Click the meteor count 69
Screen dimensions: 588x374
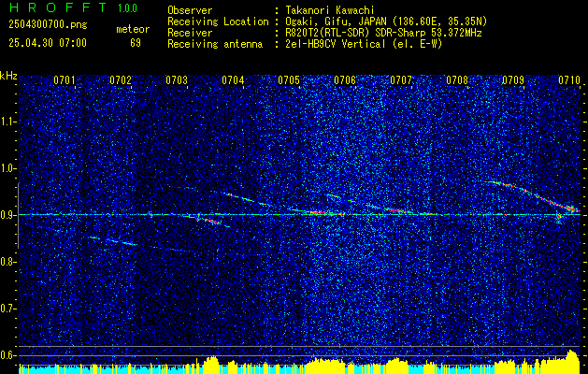(136, 43)
